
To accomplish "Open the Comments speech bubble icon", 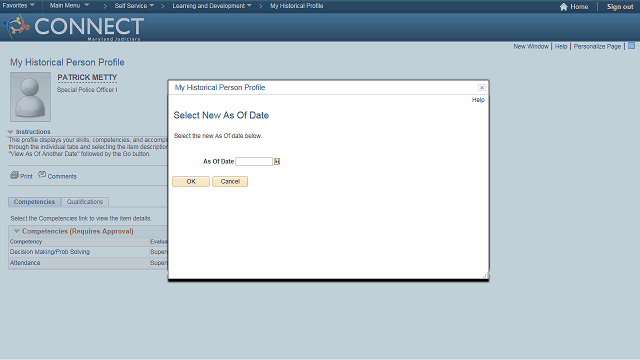I will 42,175.
